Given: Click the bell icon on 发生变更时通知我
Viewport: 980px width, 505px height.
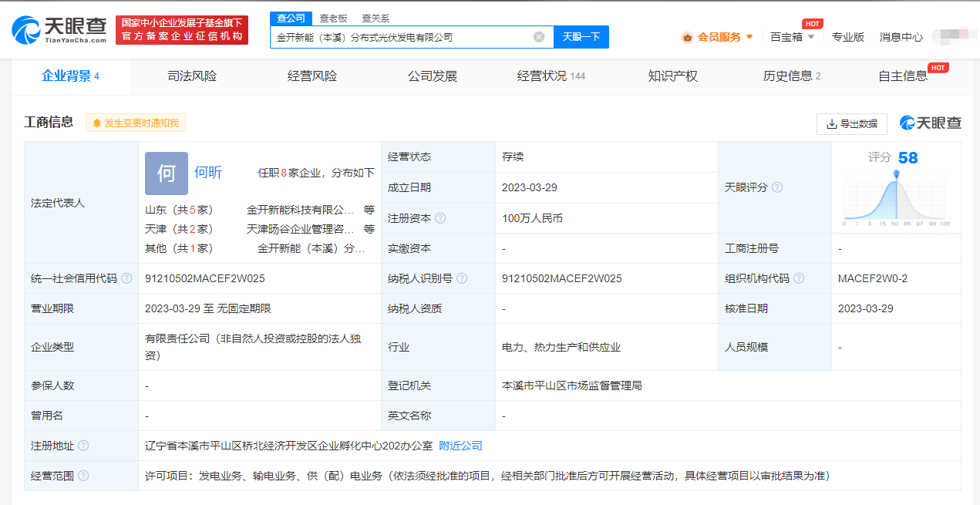Looking at the screenshot, I should click(97, 123).
